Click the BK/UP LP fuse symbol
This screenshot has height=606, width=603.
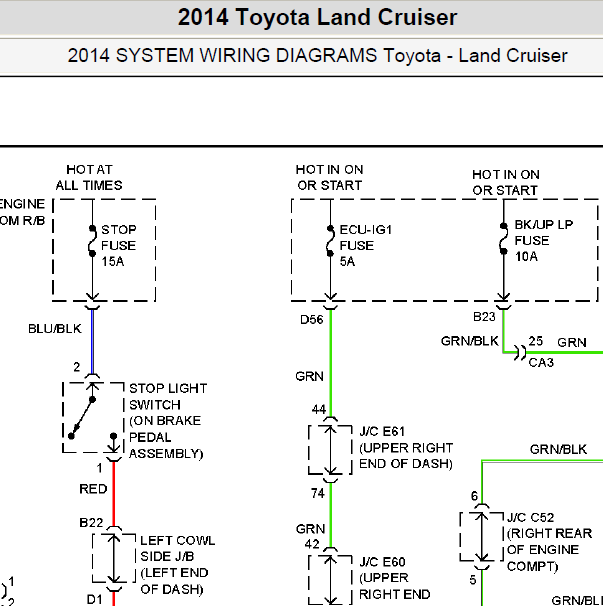pyautogui.click(x=503, y=238)
